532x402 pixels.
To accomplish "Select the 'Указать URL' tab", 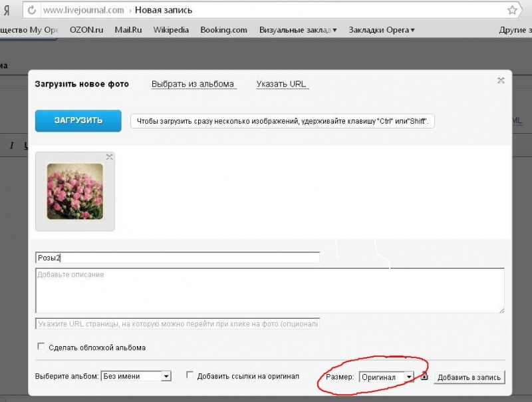I will [281, 84].
